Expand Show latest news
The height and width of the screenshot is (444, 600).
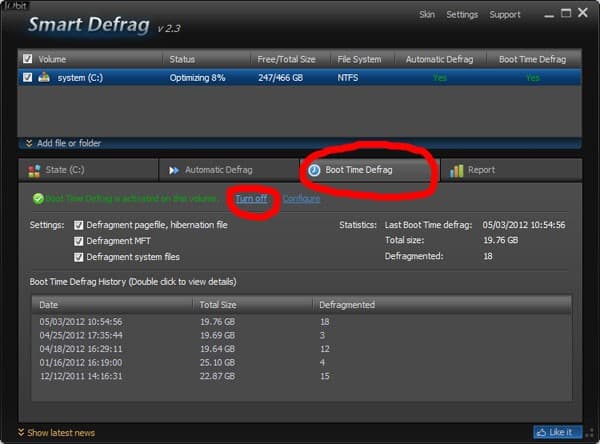coord(57,433)
